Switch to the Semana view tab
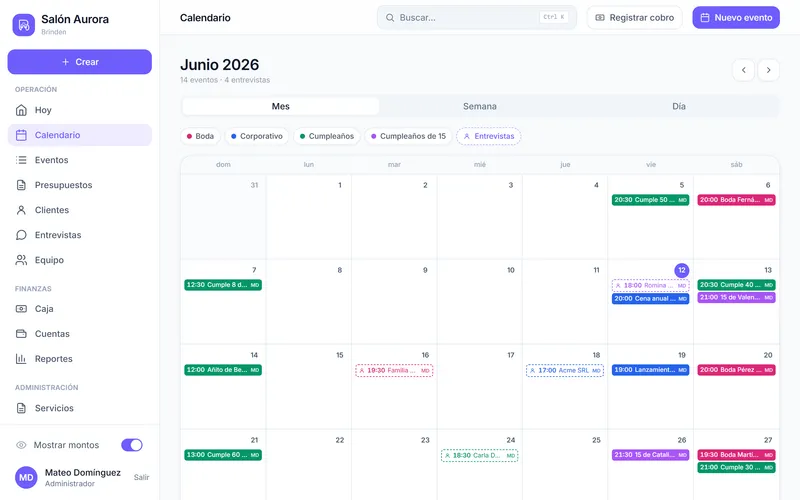Image resolution: width=800 pixels, height=500 pixels. click(x=480, y=106)
